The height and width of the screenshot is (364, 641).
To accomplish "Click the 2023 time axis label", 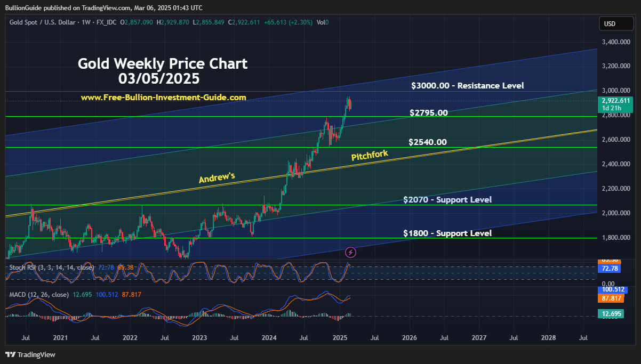I will tap(199, 338).
